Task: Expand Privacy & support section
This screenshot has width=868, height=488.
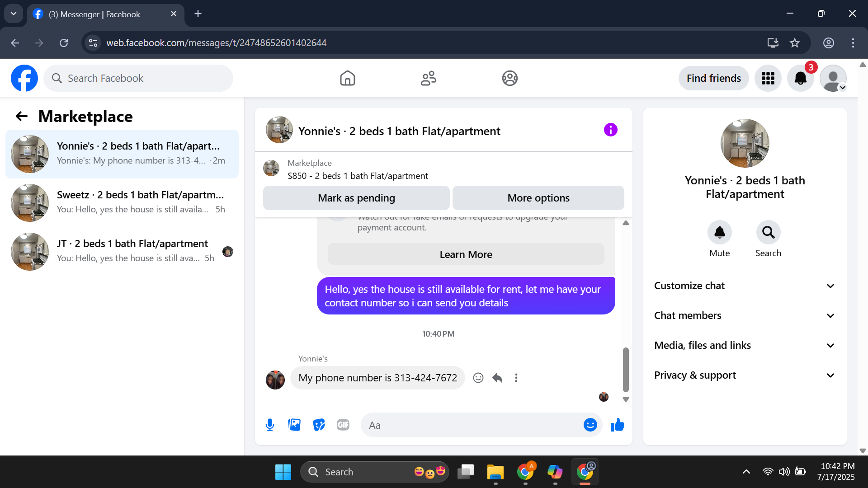Action: 745,375
